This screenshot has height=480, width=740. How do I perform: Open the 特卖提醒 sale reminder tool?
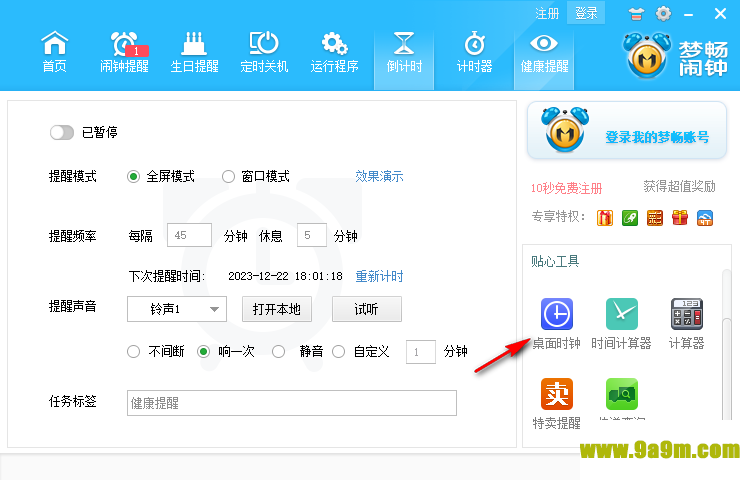coord(557,404)
